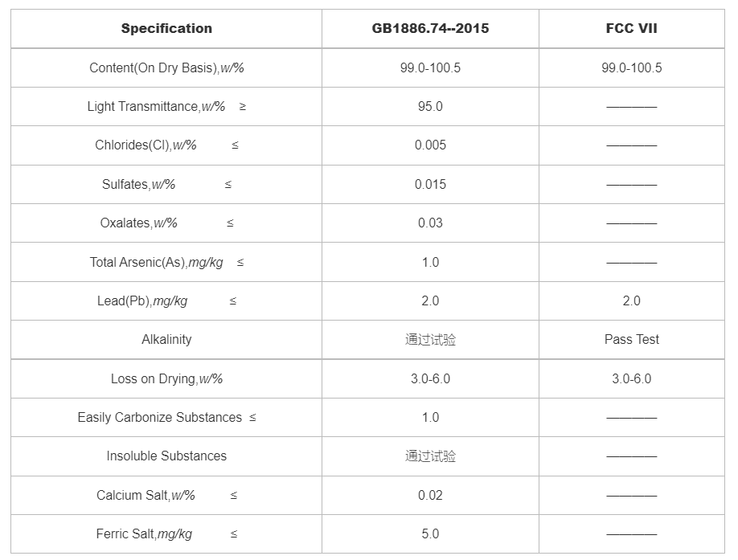Click the Easily Carbonize Substances cell
This screenshot has height=560, width=738.
[x=166, y=417]
